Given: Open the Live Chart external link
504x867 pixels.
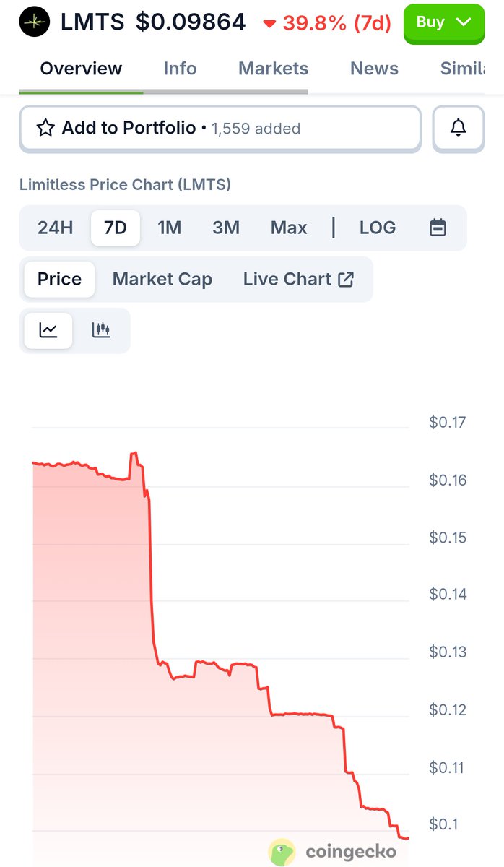Looking at the screenshot, I should (x=298, y=280).
